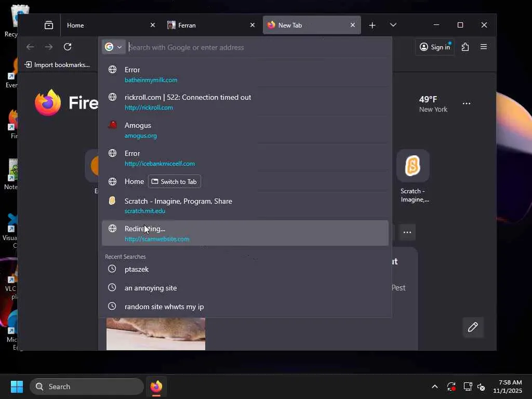Open a new tab with plus button
The width and height of the screenshot is (532, 399).
coord(372,25)
